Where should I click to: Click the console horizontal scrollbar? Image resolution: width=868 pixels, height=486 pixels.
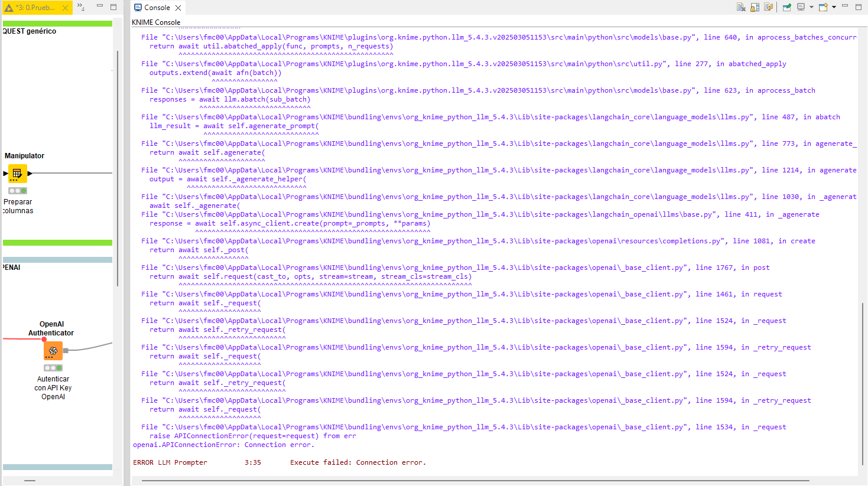476,481
